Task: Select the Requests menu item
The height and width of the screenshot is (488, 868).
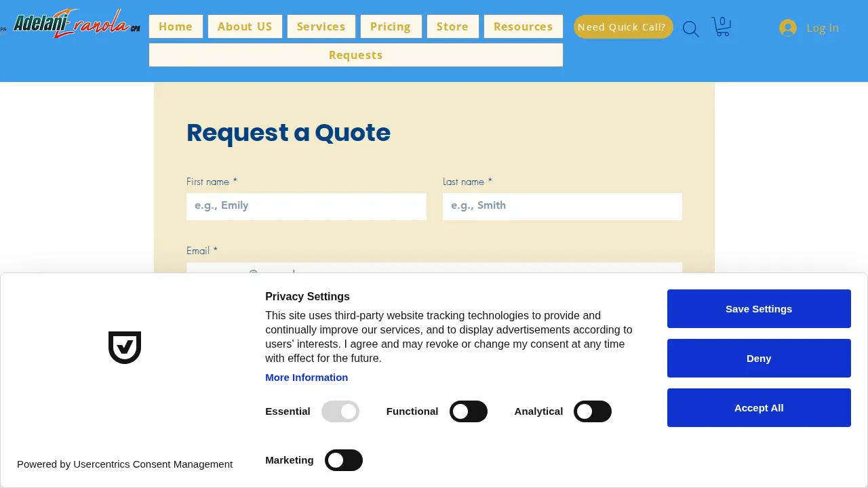Action: tap(356, 55)
